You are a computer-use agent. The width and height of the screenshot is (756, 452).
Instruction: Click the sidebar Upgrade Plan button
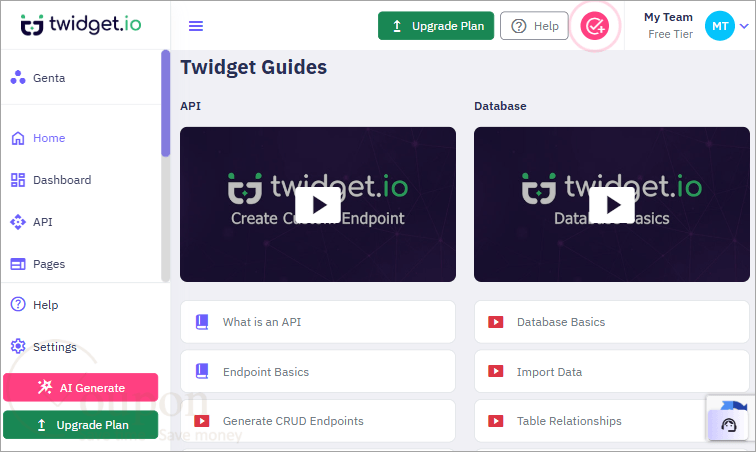pyautogui.click(x=81, y=425)
